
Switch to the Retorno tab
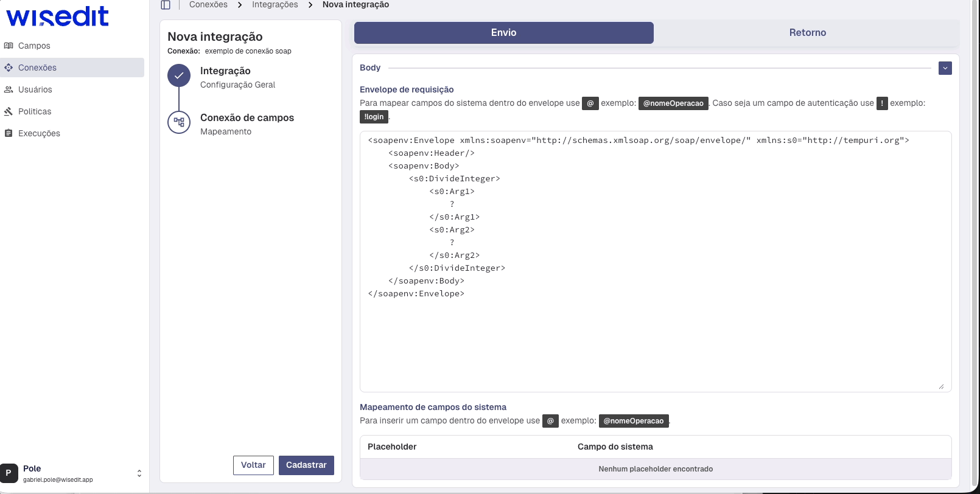pos(807,33)
